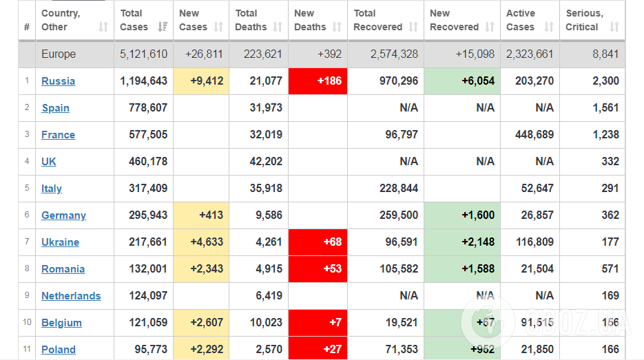The width and height of the screenshot is (644, 360).
Task: Select Spain total deaths '31,973'
Action: click(266, 108)
